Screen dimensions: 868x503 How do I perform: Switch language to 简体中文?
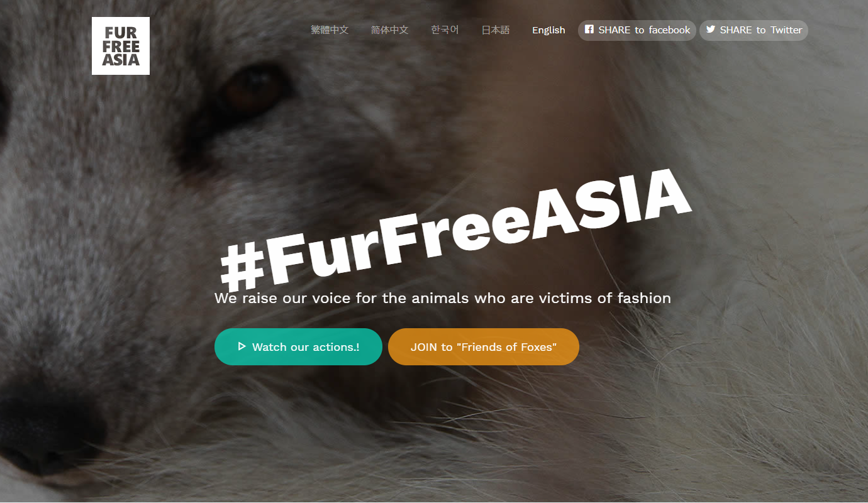[x=390, y=30]
